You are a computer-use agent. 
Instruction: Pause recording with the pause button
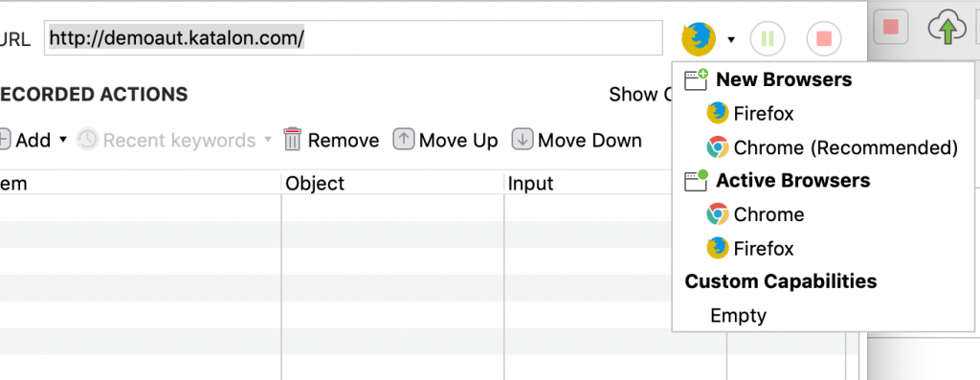pos(768,39)
